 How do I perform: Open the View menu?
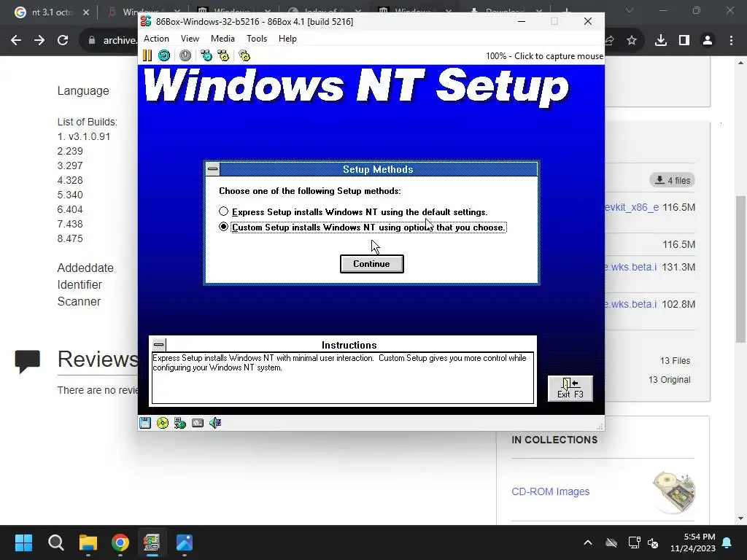point(190,39)
